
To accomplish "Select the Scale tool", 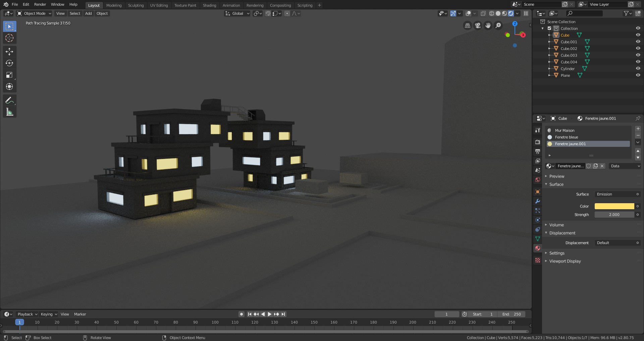I will pyautogui.click(x=9, y=75).
